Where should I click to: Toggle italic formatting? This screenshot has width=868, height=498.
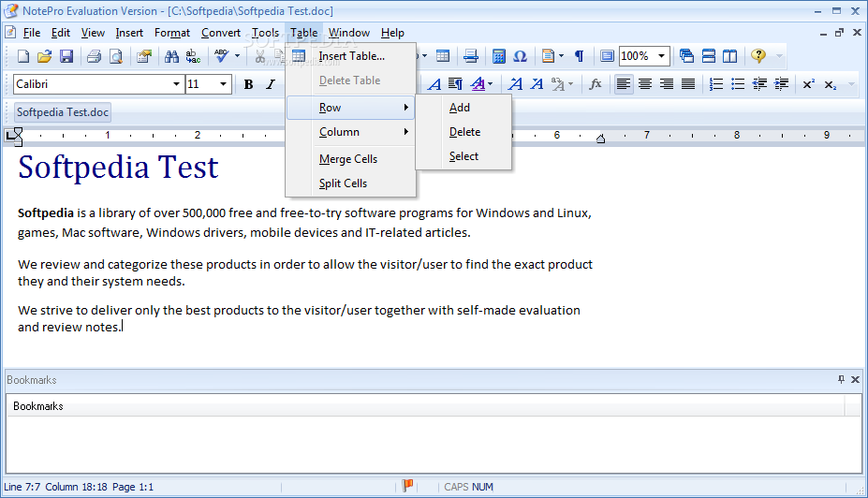coord(271,84)
